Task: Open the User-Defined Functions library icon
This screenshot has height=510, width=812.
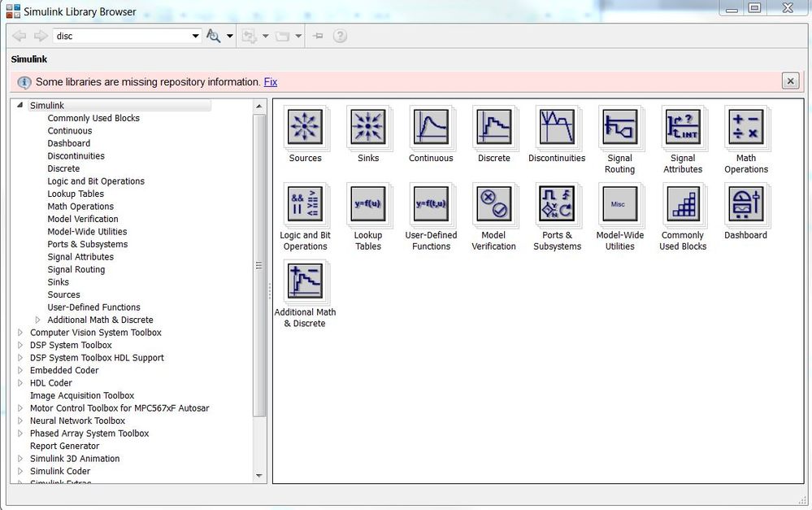Action: 431,203
